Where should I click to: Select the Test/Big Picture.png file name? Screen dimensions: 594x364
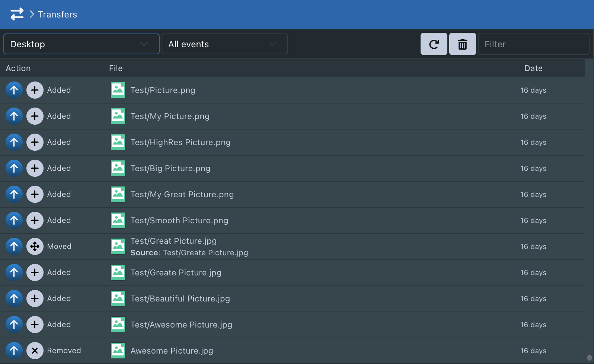pyautogui.click(x=170, y=168)
